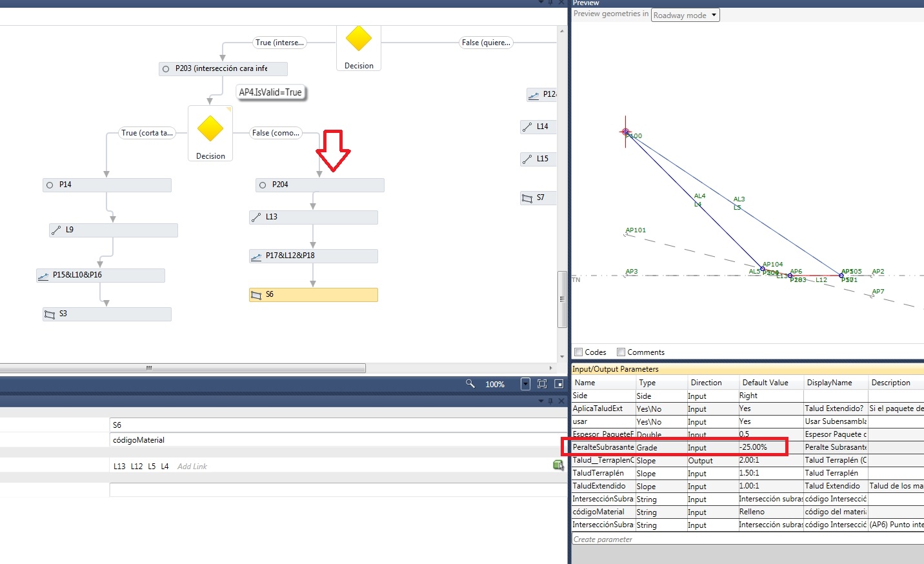Open the zoom percentage dropdown arrow

tap(525, 383)
